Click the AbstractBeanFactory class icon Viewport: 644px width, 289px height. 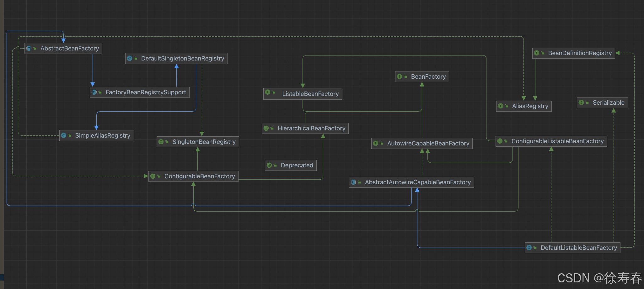point(29,48)
